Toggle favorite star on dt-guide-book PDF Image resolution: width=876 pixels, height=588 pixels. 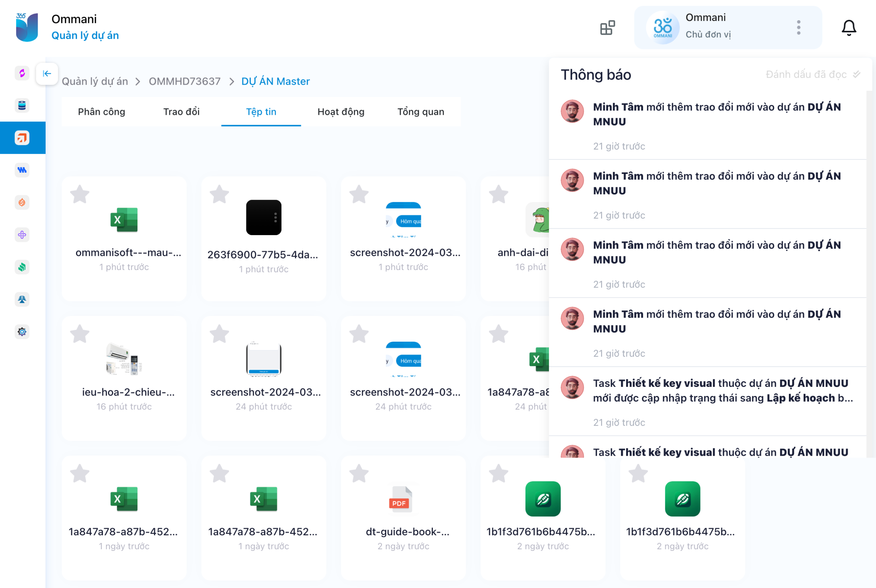(359, 474)
